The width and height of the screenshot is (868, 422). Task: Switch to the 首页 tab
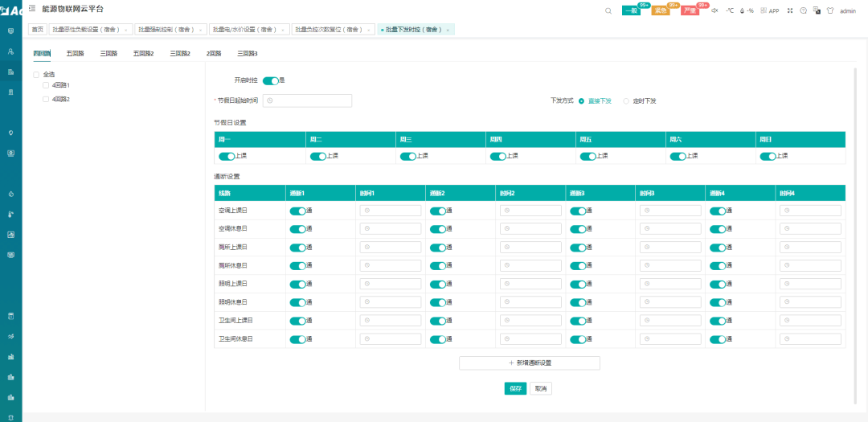[37, 30]
